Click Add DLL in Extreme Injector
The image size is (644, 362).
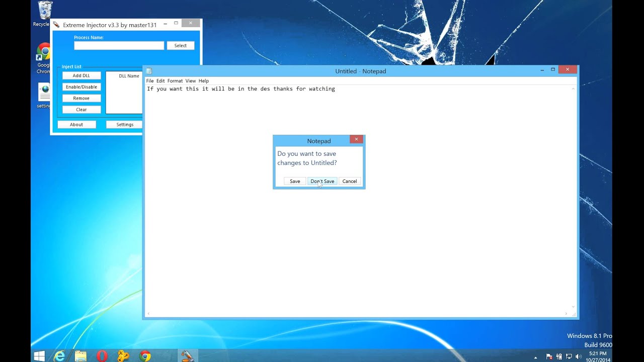(x=82, y=75)
